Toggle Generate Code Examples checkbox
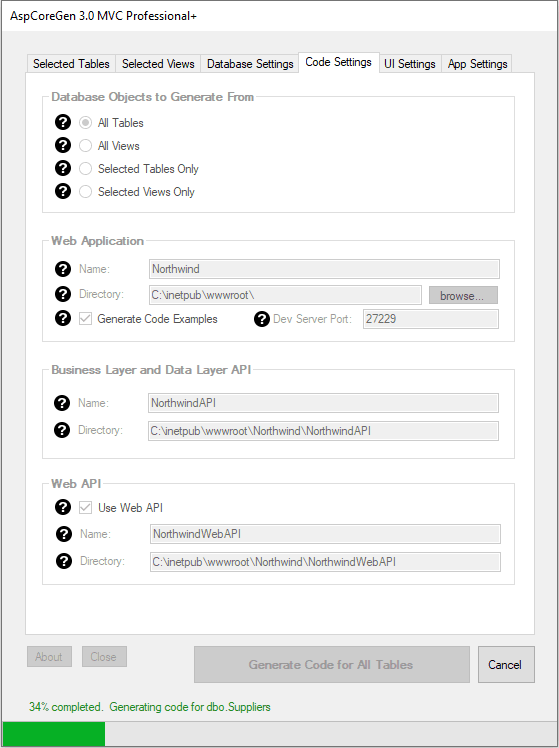Viewport: 559px width, 748px height. coord(85,319)
